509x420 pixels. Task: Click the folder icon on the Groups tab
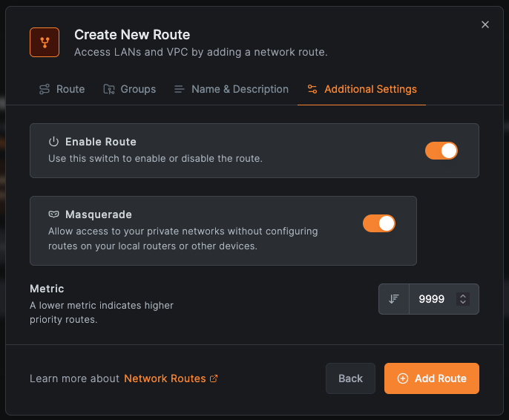pos(108,89)
